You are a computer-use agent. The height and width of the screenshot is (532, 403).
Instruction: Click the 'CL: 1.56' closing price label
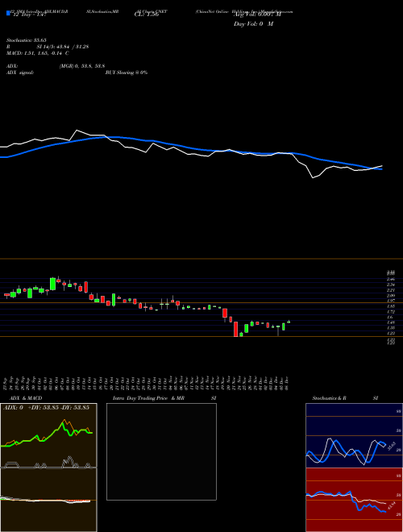coord(147,15)
